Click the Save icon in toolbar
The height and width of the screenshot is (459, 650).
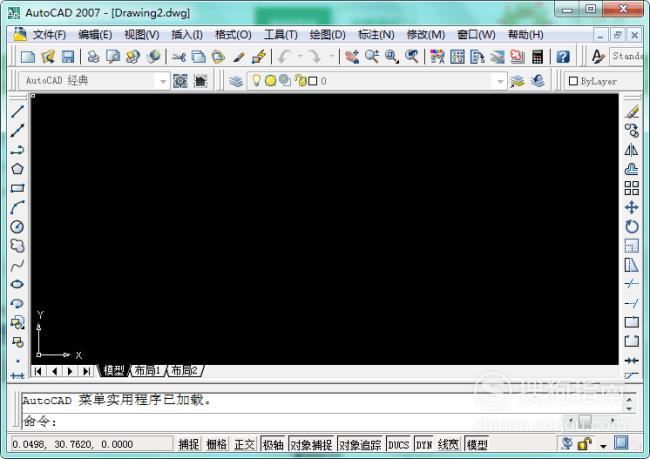(68, 57)
